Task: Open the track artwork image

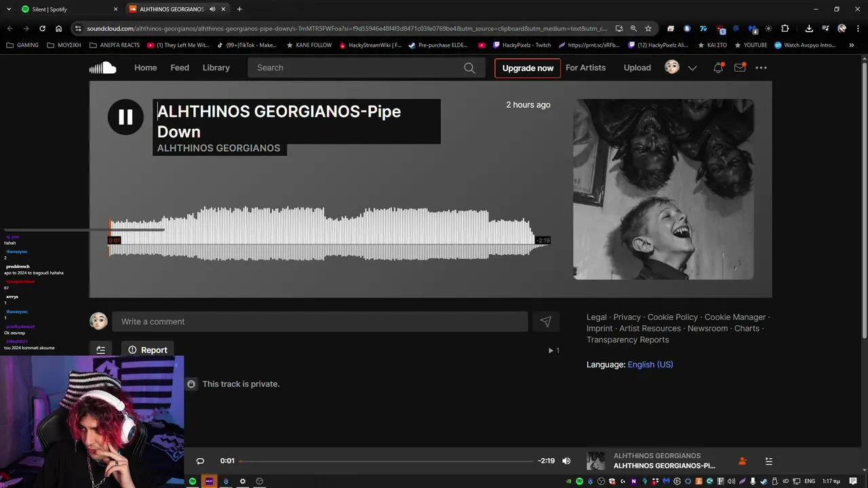Action: [663, 189]
